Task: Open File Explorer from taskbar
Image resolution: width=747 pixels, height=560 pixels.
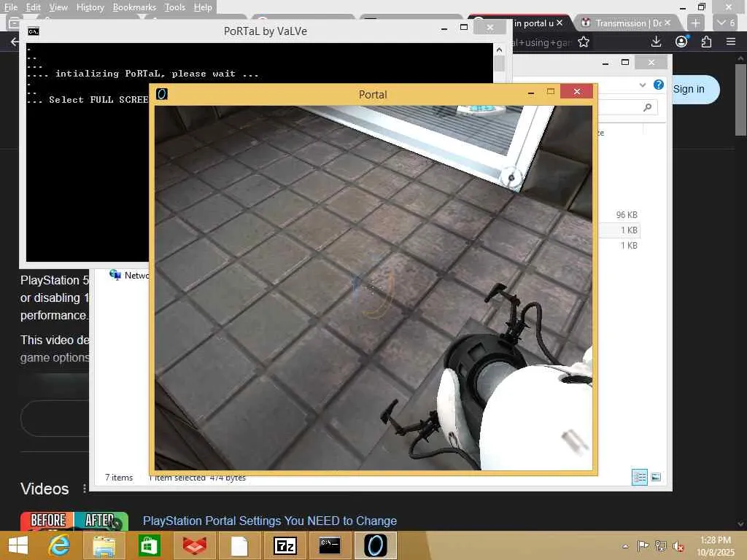Action: pos(104,545)
